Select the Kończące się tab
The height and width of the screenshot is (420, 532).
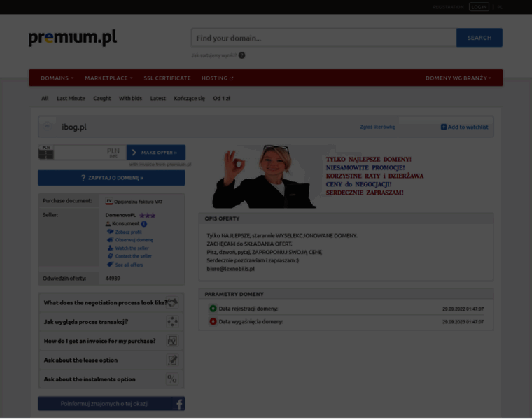[189, 99]
